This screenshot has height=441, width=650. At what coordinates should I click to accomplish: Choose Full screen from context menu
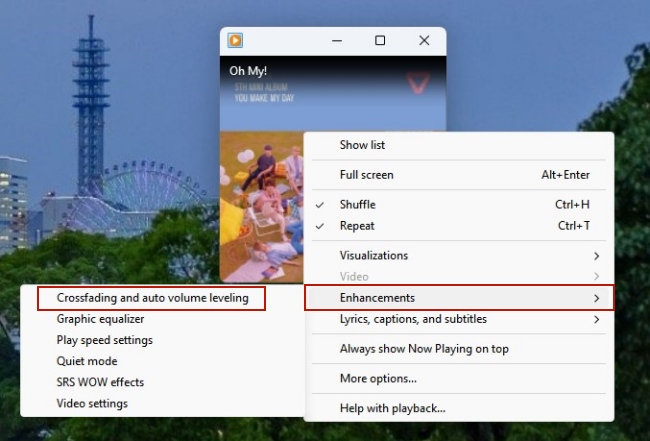459,175
